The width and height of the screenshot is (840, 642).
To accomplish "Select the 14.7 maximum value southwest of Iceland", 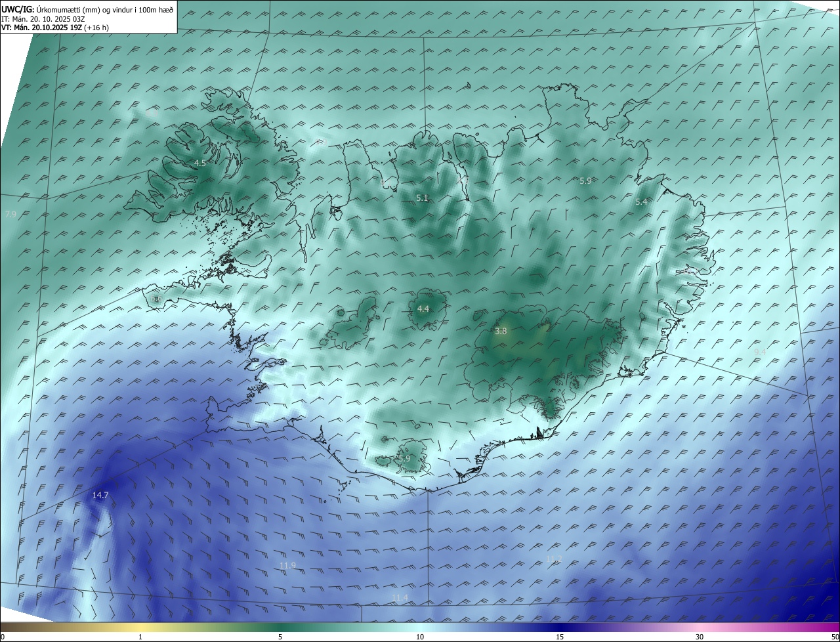I will pos(100,495).
